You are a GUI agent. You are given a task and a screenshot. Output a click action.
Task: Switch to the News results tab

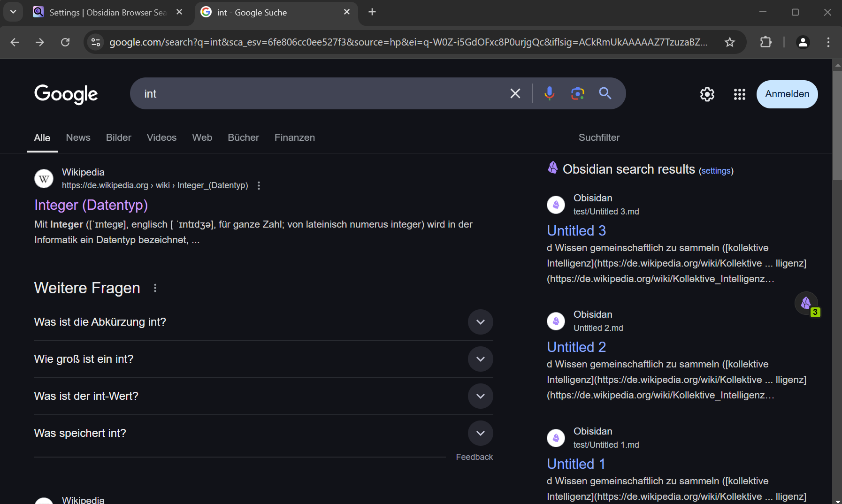[x=78, y=137]
